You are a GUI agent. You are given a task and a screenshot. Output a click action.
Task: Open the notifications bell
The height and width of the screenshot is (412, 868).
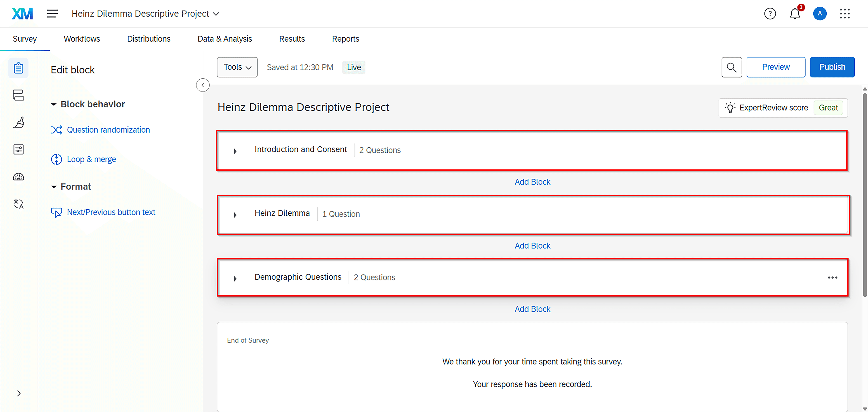795,14
